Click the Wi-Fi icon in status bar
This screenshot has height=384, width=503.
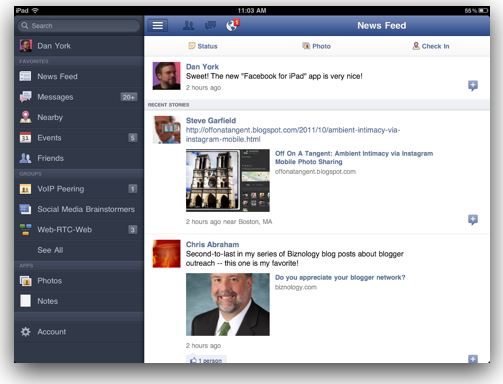(x=35, y=11)
